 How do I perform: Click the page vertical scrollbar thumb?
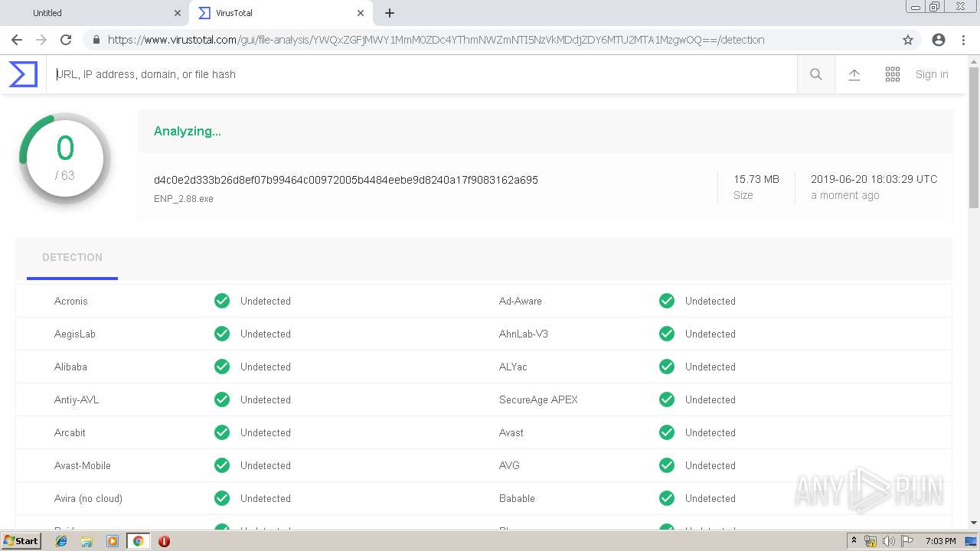973,138
